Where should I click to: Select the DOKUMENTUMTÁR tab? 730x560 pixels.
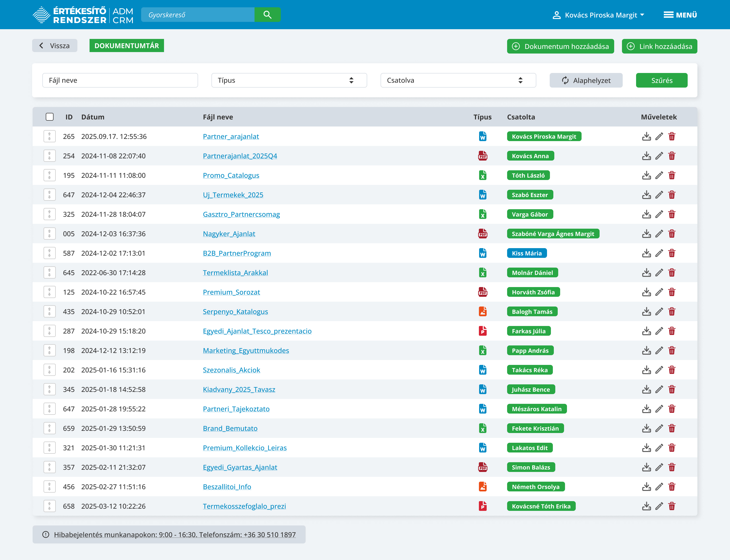pos(127,46)
